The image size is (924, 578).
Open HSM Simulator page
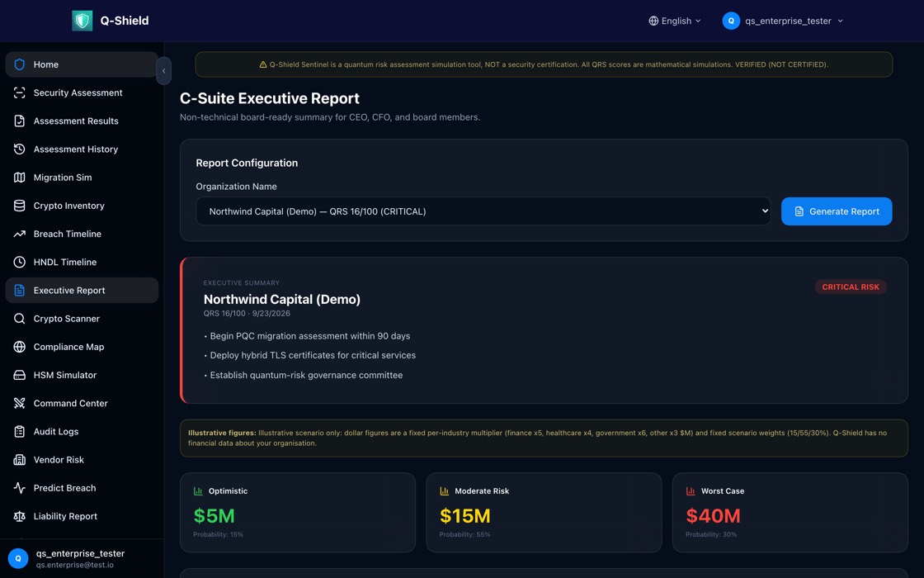82,375
